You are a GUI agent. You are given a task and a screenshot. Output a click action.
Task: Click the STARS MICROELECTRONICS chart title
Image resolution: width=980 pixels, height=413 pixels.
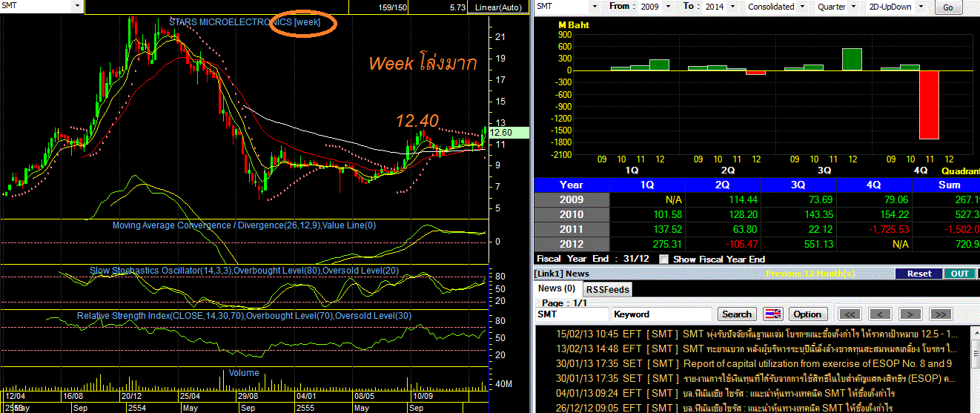(245, 22)
